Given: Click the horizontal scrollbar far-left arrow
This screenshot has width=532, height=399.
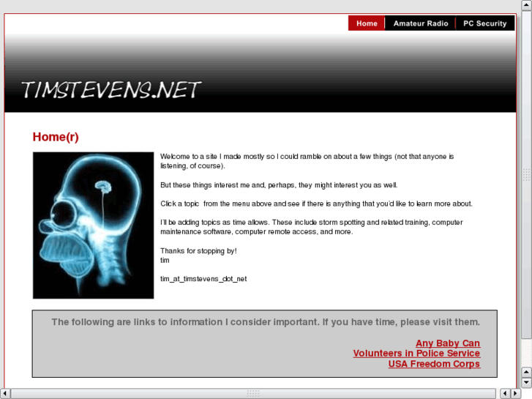Looking at the screenshot, I should click(4, 393).
